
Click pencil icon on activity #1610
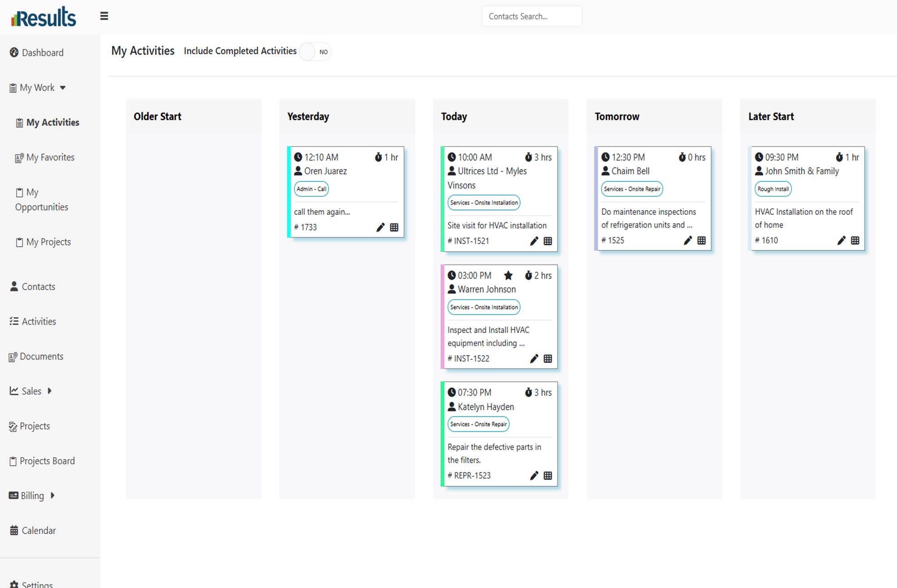[x=841, y=240]
